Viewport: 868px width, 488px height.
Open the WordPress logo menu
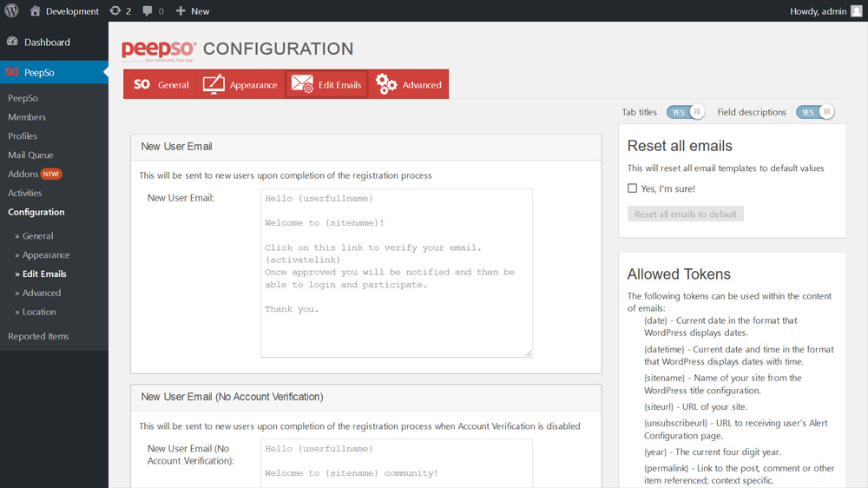[11, 10]
